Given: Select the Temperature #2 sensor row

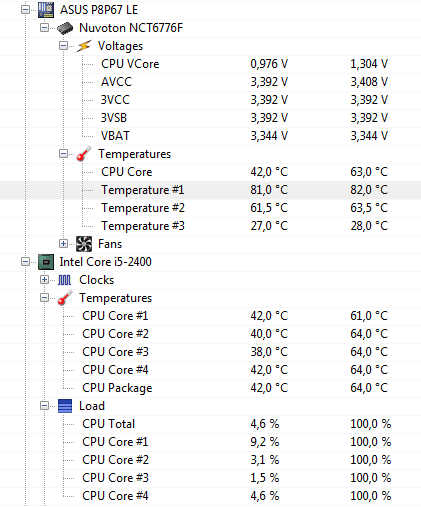Looking at the screenshot, I should [210, 208].
